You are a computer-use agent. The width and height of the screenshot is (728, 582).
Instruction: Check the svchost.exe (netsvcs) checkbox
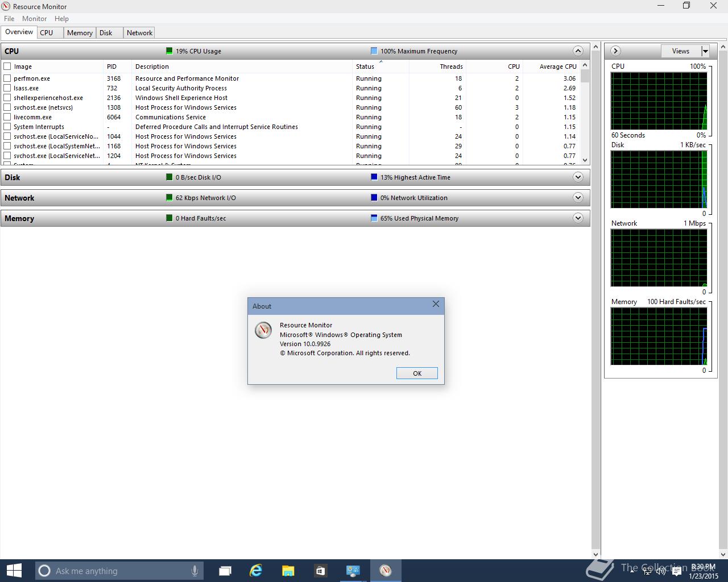[7, 107]
